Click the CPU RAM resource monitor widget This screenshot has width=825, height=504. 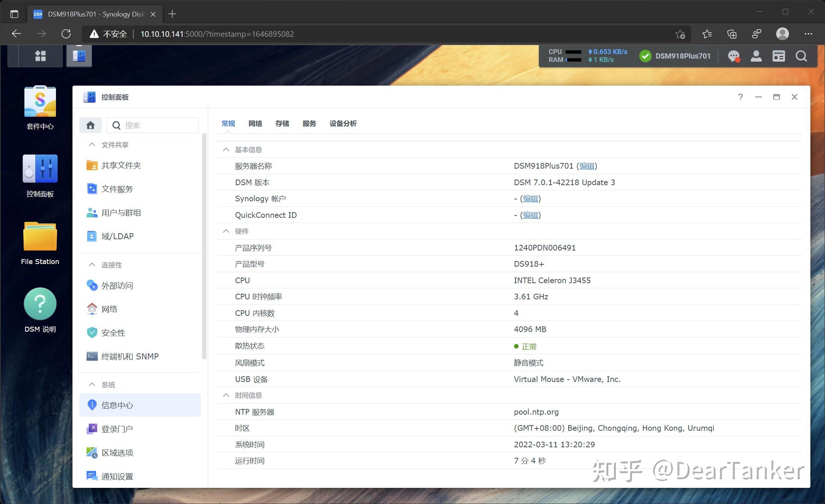click(x=588, y=56)
